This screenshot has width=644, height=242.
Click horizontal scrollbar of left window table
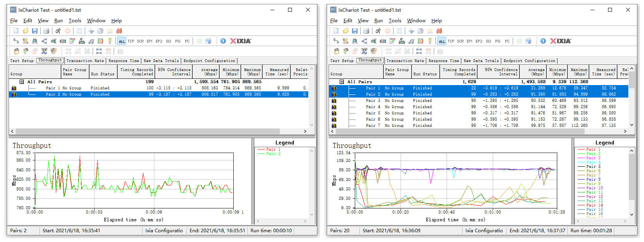159,132
